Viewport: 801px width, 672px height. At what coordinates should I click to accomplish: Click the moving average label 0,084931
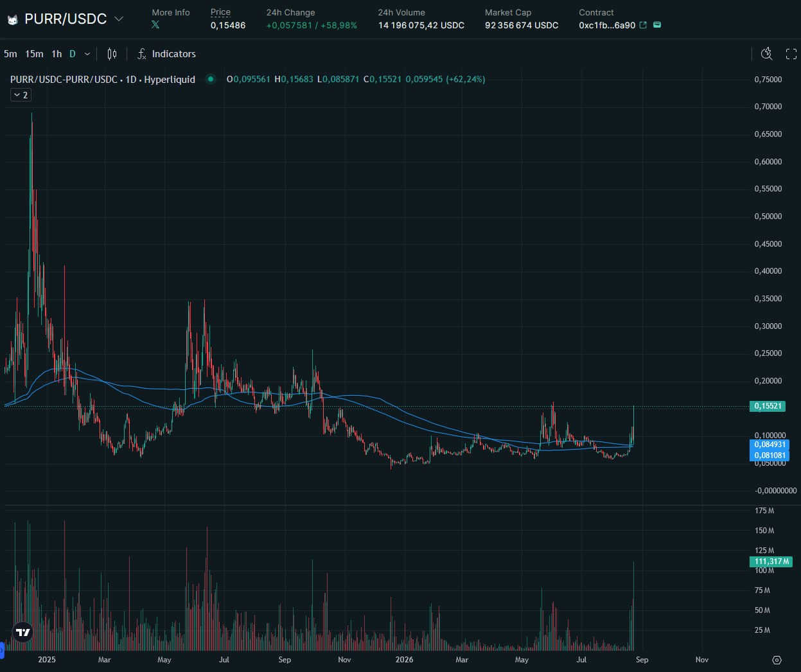[x=770, y=445]
